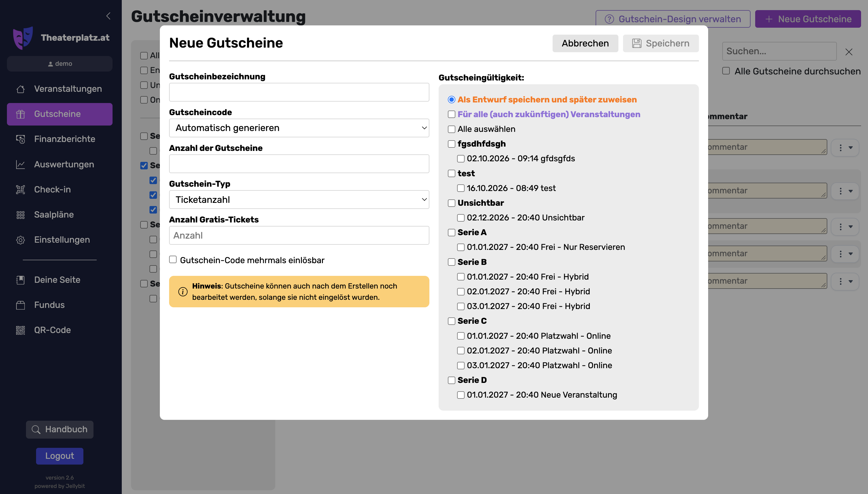The width and height of the screenshot is (868, 494).
Task: Focus the Anzahl der Gutscheine field
Action: click(x=299, y=164)
